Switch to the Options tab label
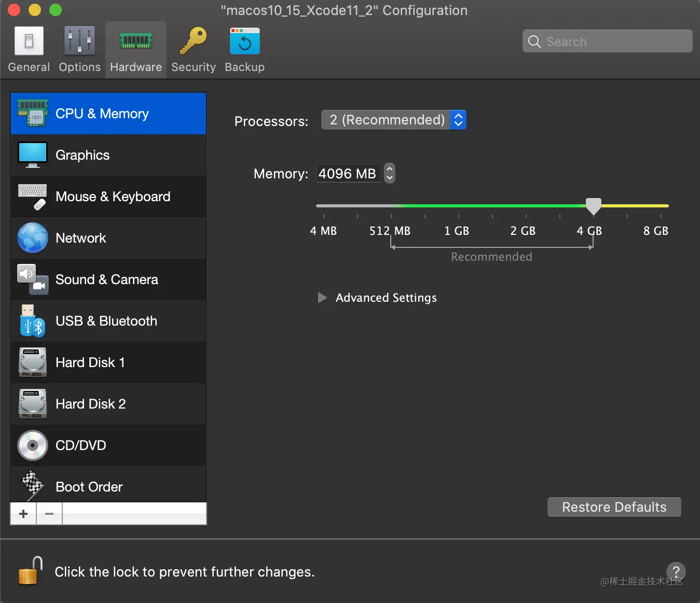Viewport: 700px width, 603px height. click(79, 67)
